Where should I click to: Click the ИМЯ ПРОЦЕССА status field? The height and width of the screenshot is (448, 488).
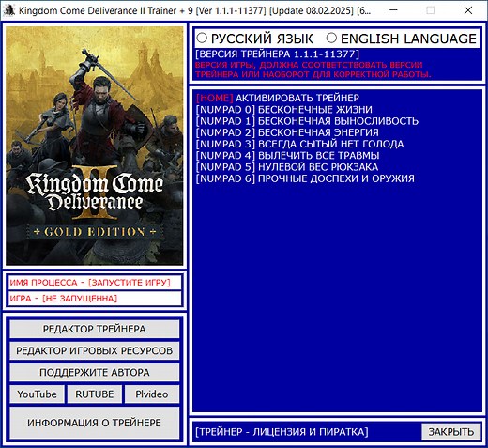tap(95, 283)
